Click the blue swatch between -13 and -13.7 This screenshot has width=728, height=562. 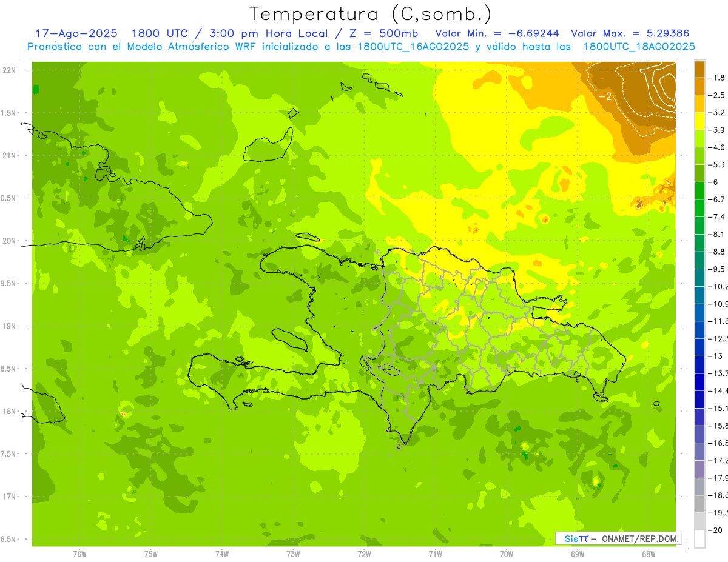click(x=699, y=364)
